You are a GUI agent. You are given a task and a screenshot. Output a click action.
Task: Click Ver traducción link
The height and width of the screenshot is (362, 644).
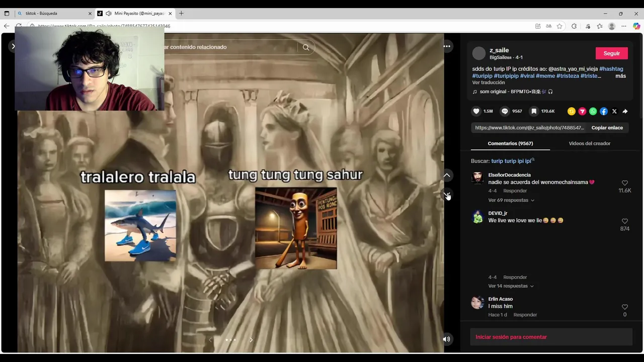click(x=488, y=82)
